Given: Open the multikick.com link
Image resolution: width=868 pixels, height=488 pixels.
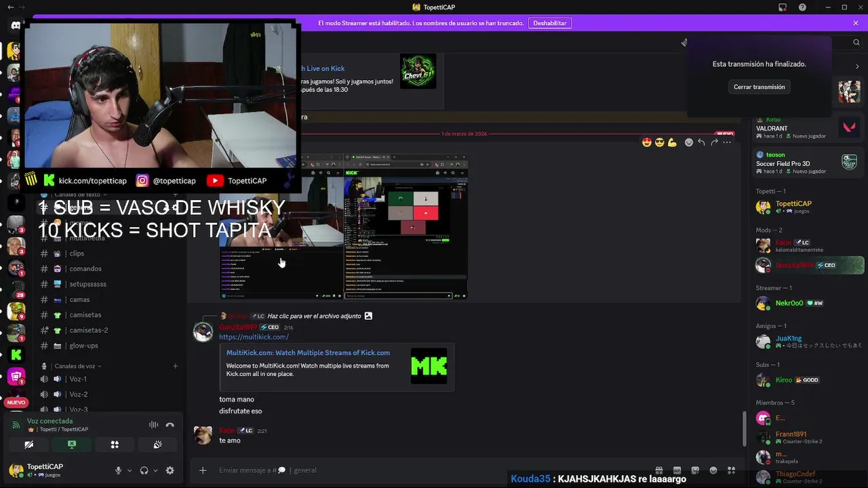Looking at the screenshot, I should (x=254, y=337).
